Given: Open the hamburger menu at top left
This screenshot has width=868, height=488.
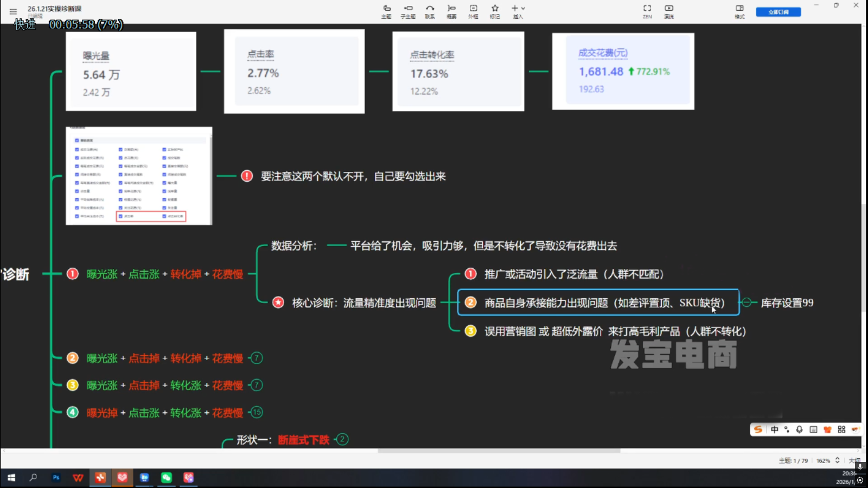Looking at the screenshot, I should 12,11.
